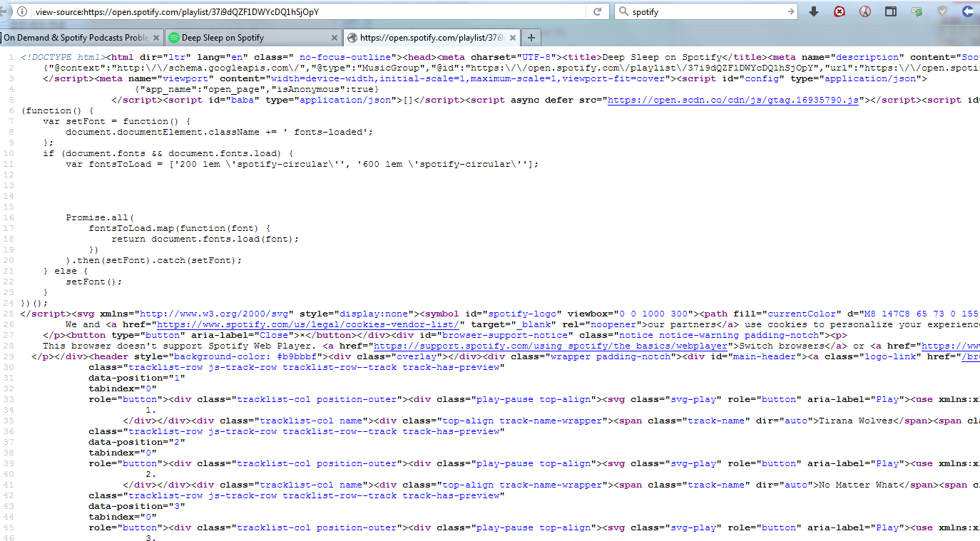Click the blue circle left-arrow icon

[968, 11]
